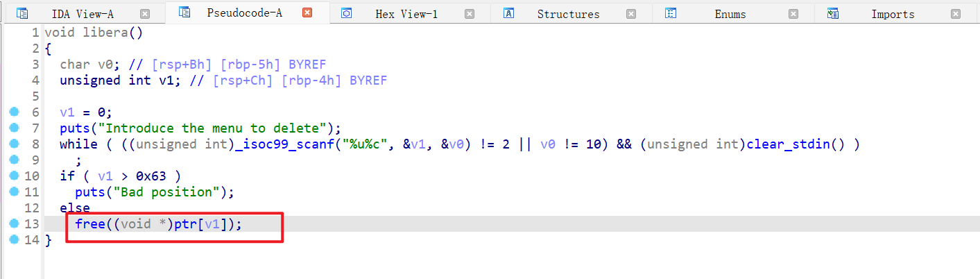Toggle breakpoint dot on line 13

(x=13, y=223)
